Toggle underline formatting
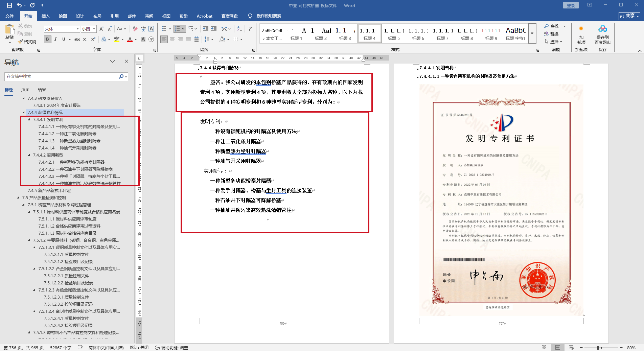This screenshot has width=644, height=351. (64, 39)
